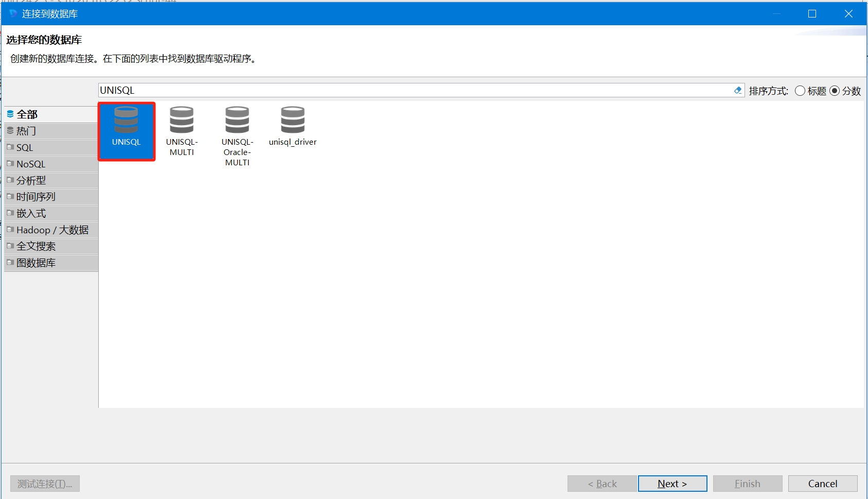Switch to the NoSQL category
The height and width of the screenshot is (499, 868).
[x=51, y=164]
